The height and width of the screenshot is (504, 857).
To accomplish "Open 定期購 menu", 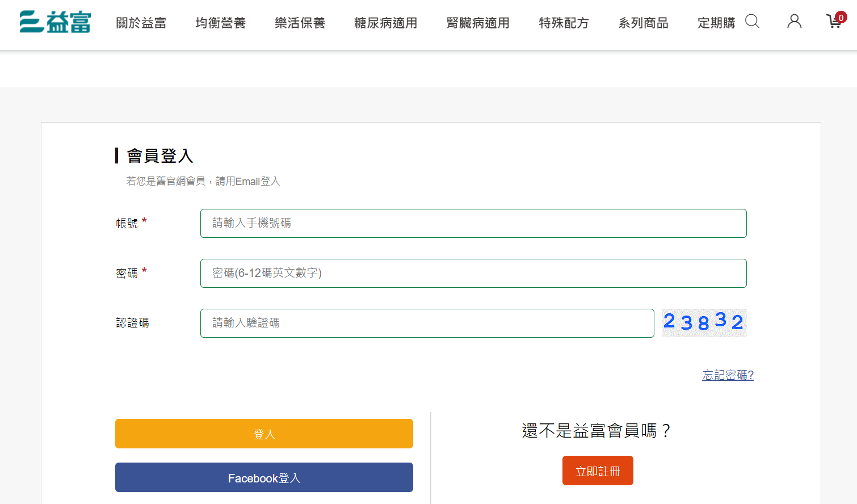I will click(x=716, y=23).
